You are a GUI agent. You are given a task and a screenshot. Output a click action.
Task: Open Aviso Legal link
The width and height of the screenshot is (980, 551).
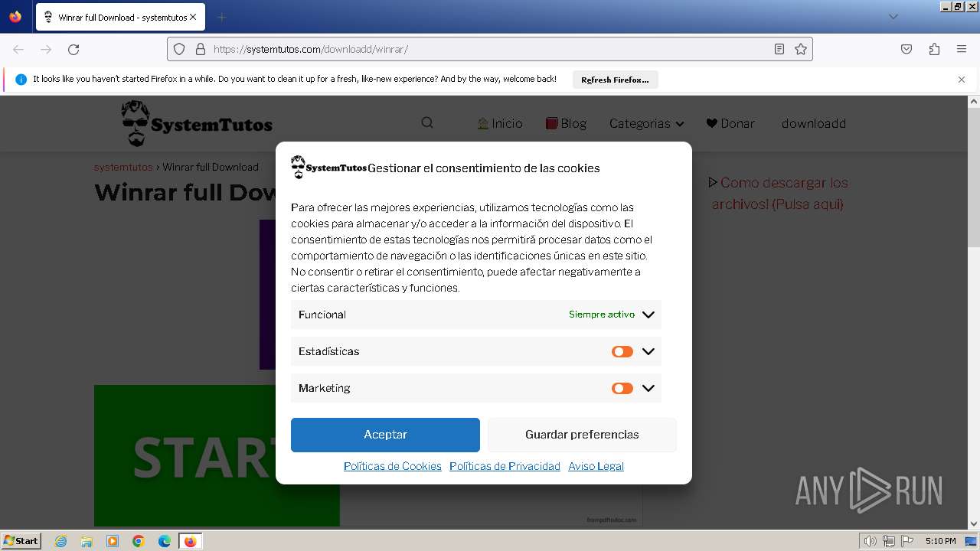point(596,466)
